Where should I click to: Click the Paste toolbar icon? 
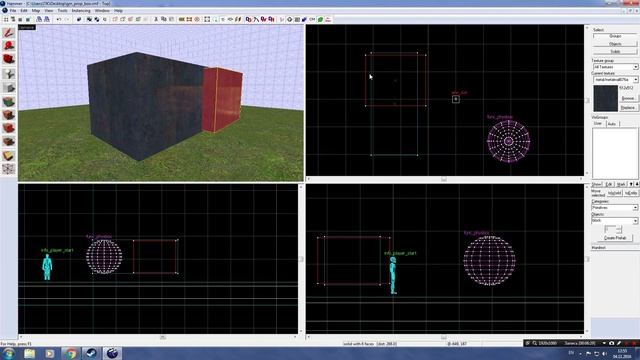(x=171, y=19)
